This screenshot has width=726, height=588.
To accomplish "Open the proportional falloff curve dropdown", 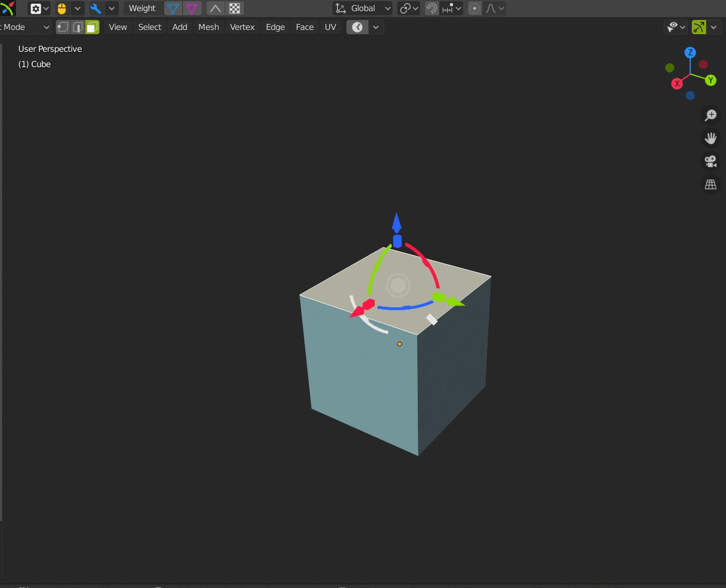I will click(495, 9).
